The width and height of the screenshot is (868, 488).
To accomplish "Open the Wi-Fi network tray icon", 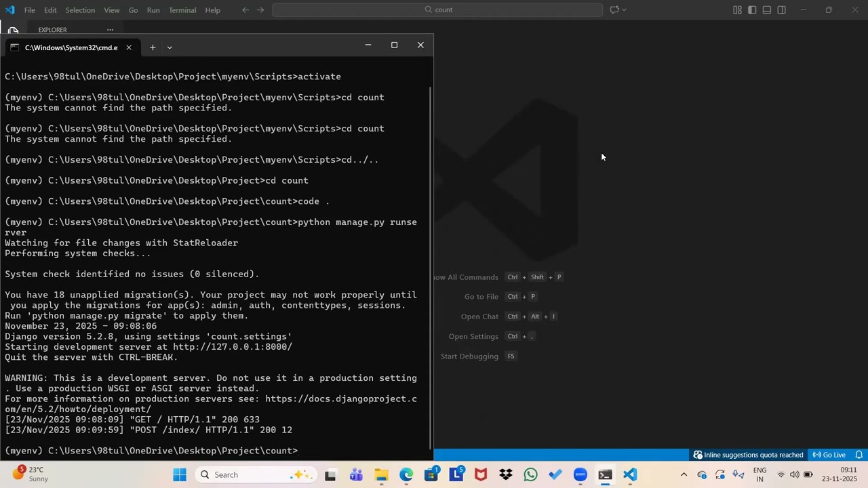I will coord(781,475).
